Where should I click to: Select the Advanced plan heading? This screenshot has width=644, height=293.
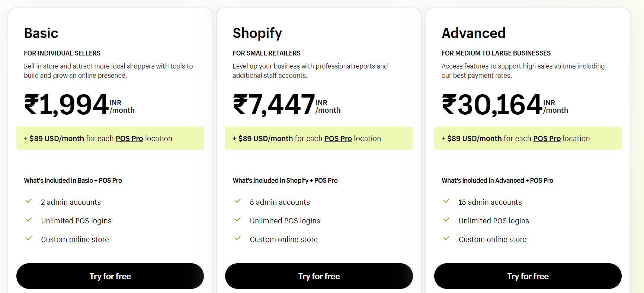point(474,33)
